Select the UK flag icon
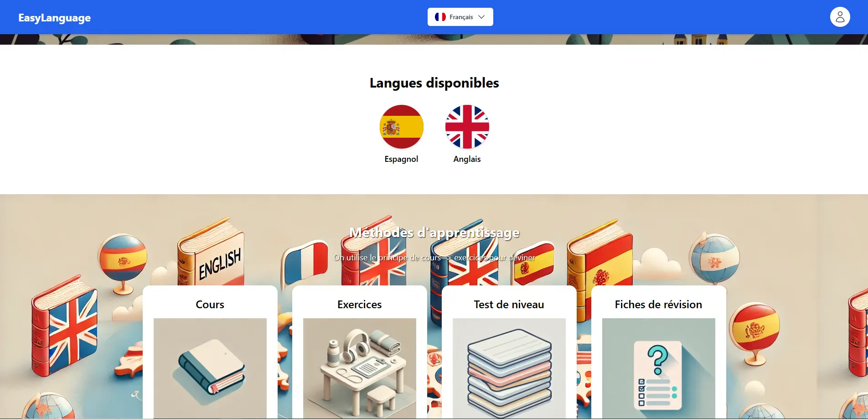 click(467, 127)
